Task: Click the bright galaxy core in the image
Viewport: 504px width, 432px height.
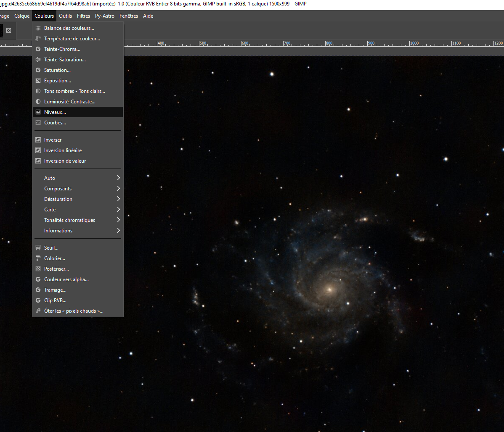Action: [x=330, y=289]
